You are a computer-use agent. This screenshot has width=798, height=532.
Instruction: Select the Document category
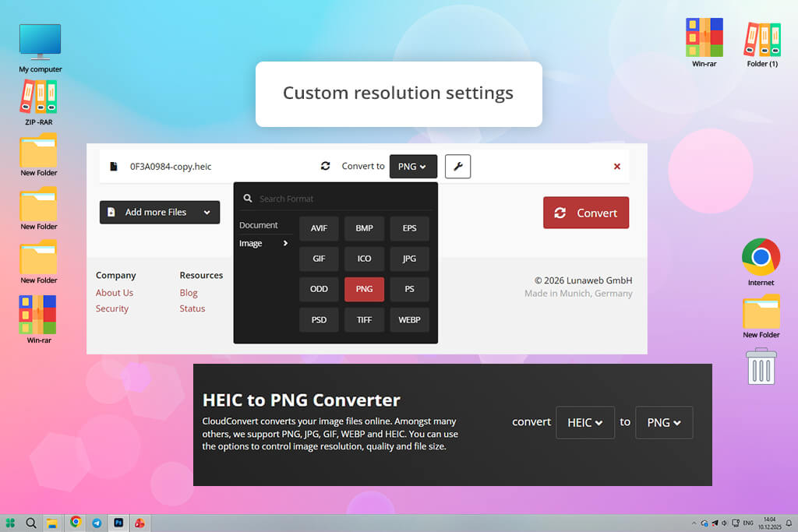[x=259, y=225]
